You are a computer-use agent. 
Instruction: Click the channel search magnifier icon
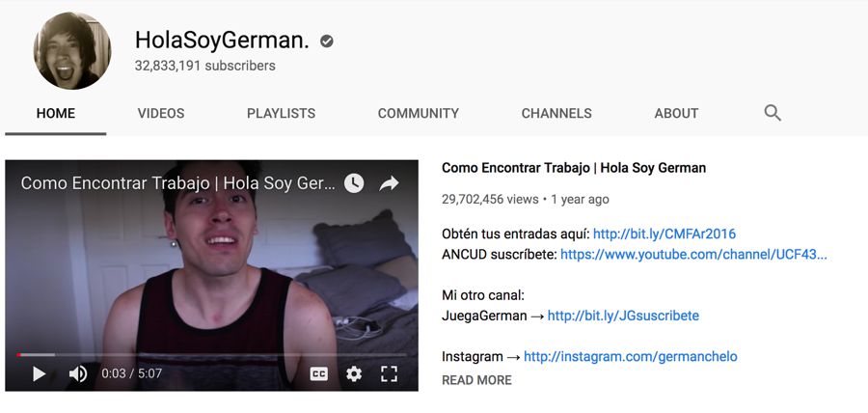(x=773, y=113)
